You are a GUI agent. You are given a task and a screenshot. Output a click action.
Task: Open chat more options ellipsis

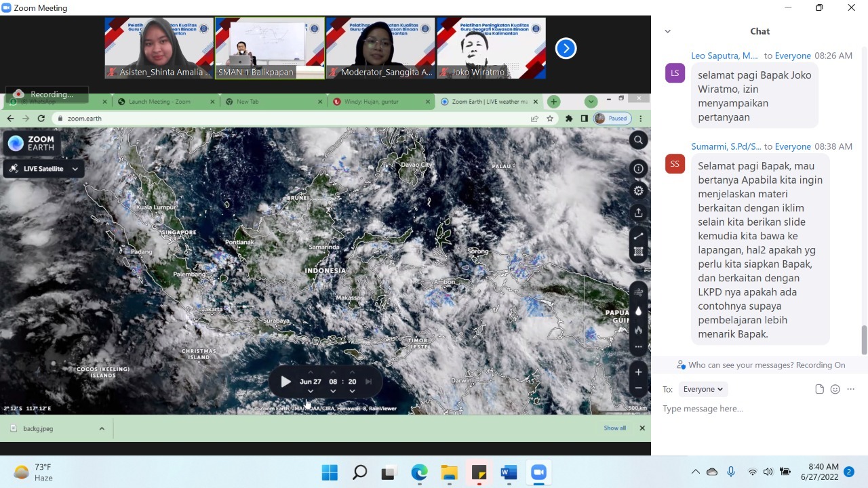[851, 389]
